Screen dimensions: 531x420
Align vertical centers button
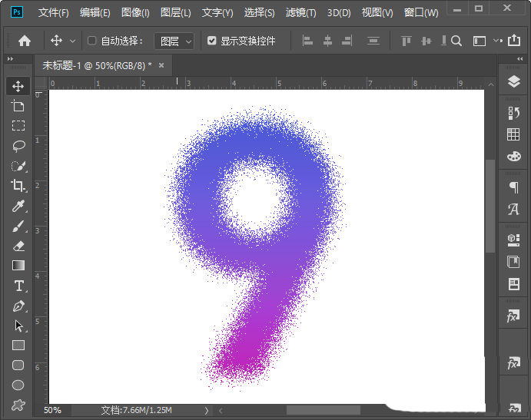click(426, 41)
